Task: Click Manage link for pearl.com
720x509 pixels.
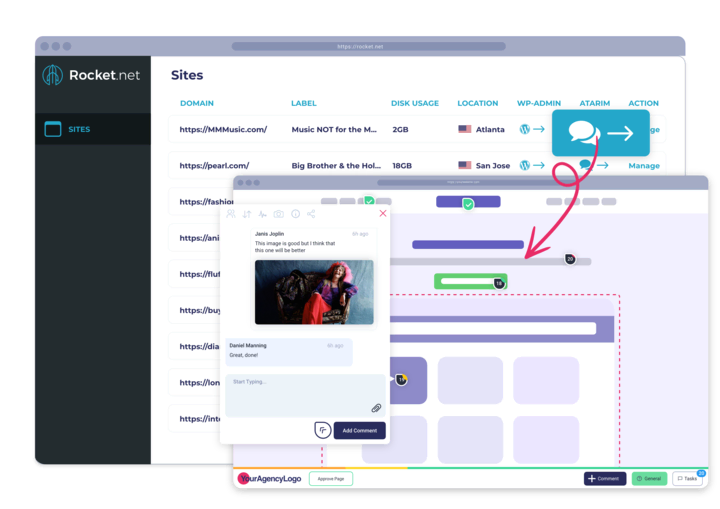Action: click(x=643, y=166)
